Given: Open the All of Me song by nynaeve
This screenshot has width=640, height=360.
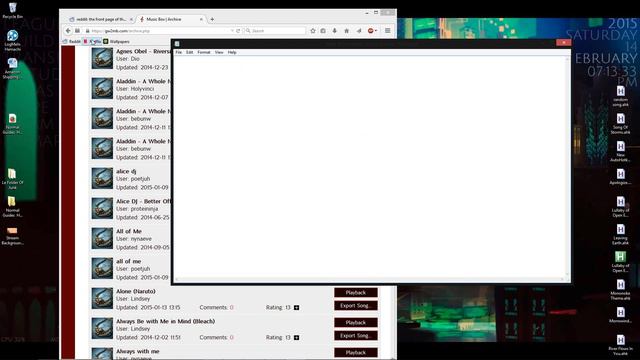Looking at the screenshot, I should 129,231.
